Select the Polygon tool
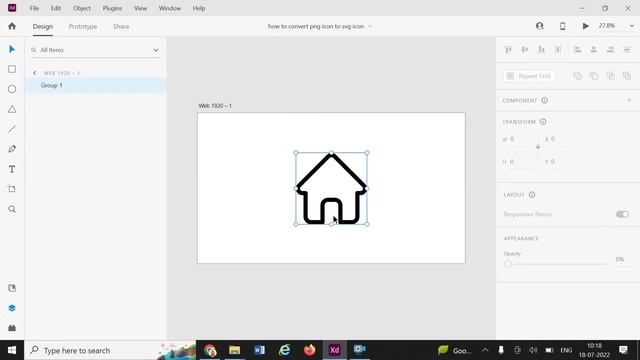The width and height of the screenshot is (640, 360). (x=12, y=109)
